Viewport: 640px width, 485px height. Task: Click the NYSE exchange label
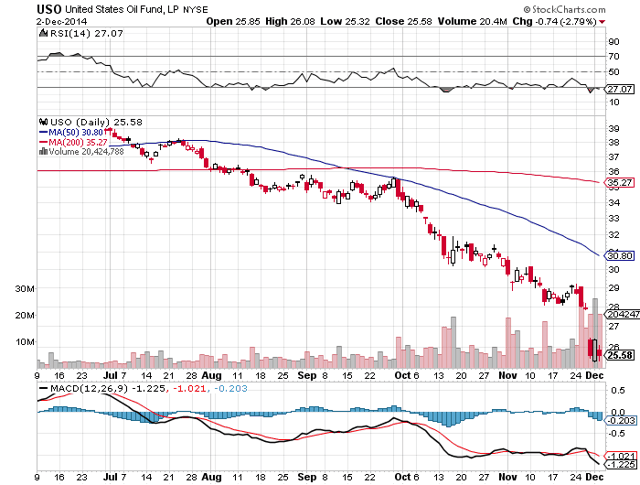196,10
